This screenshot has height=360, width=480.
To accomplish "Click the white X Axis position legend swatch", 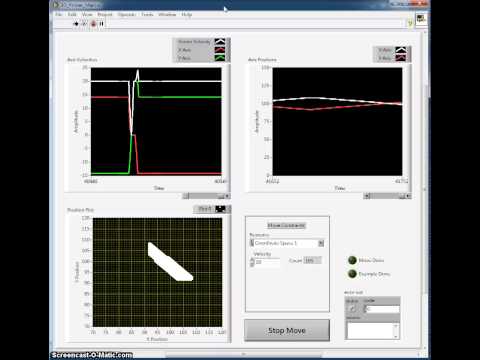I will (x=401, y=50).
